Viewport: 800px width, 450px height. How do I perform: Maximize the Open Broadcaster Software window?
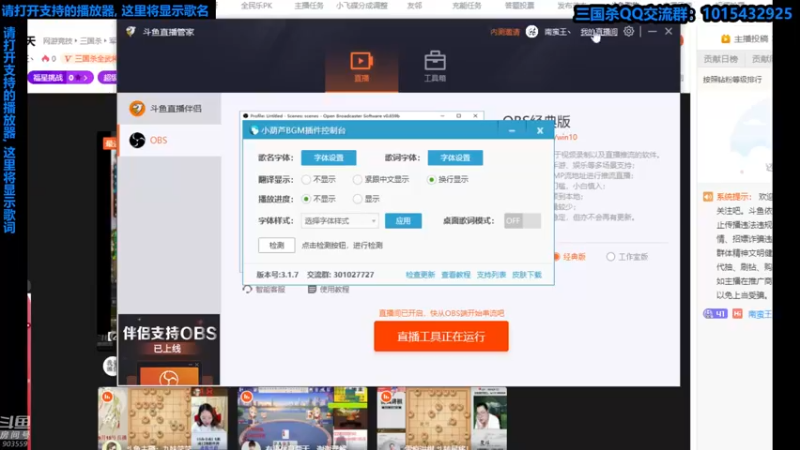click(459, 116)
